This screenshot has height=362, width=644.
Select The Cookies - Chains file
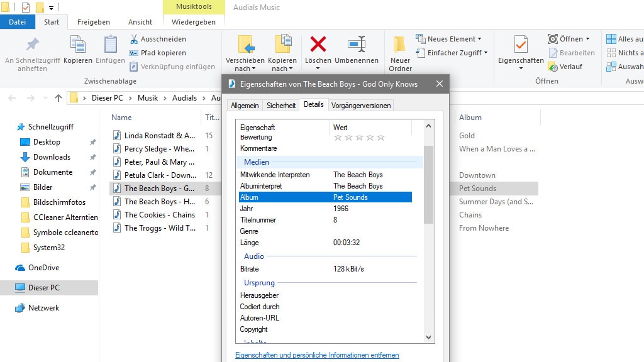coord(160,215)
